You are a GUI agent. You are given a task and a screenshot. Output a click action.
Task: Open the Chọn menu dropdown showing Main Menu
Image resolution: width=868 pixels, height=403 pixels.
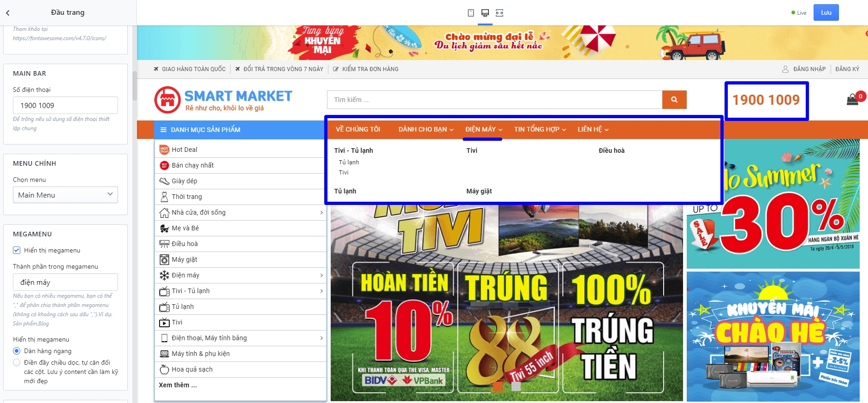(65, 195)
